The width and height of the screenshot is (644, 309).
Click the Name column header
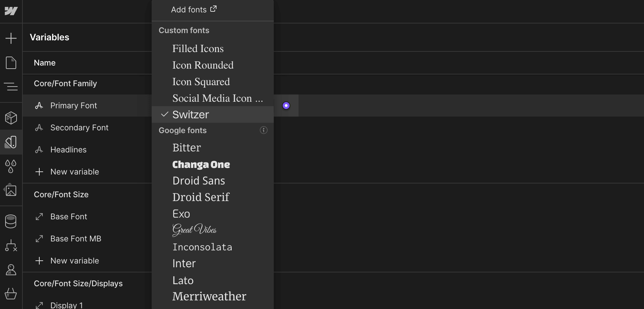(45, 63)
